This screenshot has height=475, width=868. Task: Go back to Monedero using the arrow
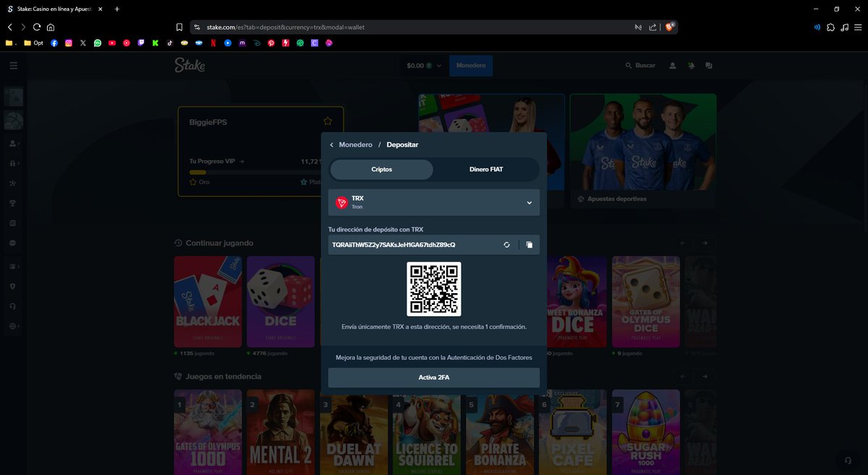coord(332,145)
